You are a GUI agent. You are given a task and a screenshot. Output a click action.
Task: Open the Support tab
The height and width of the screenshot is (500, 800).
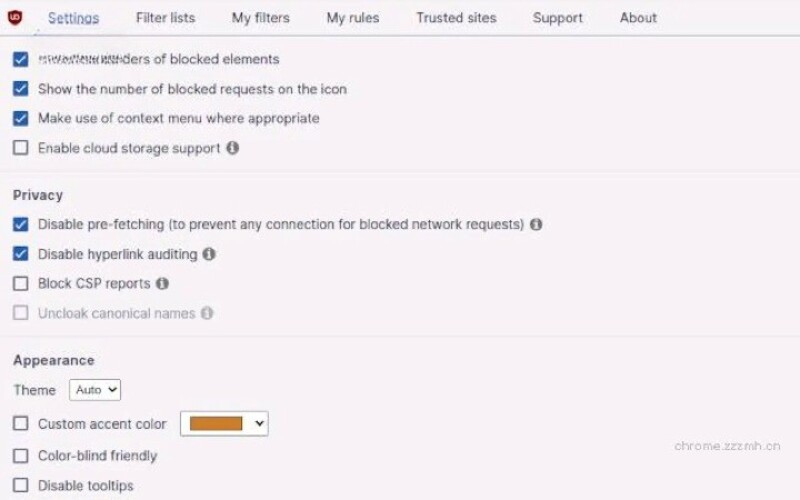558,18
